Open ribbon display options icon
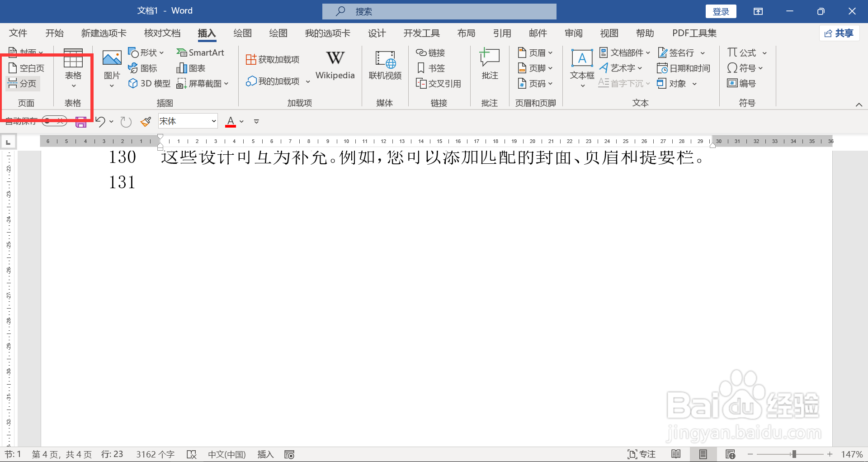The image size is (868, 462). tap(758, 11)
